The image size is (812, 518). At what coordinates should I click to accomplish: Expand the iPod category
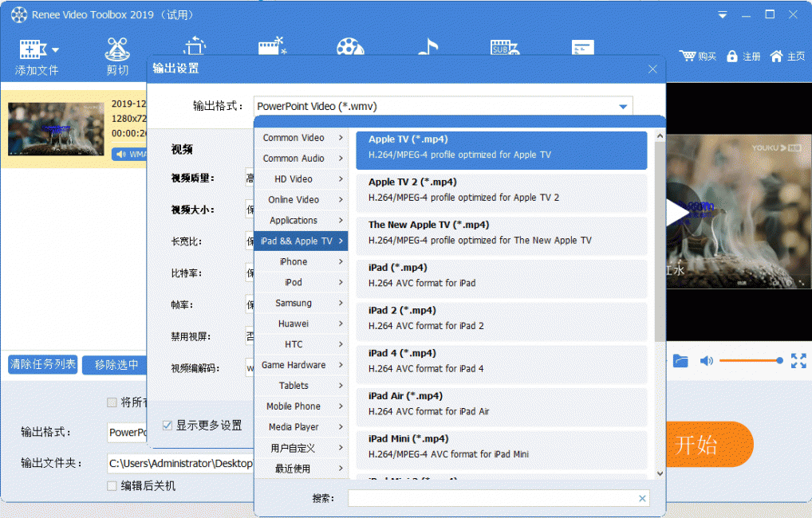tap(301, 283)
